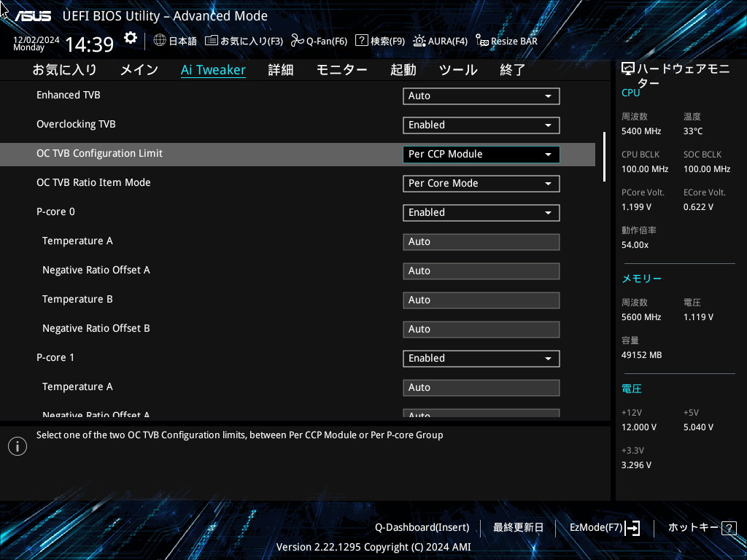The height and width of the screenshot is (560, 747).
Task: Select OC TVB Configuration Limit row label
Action: (x=99, y=153)
